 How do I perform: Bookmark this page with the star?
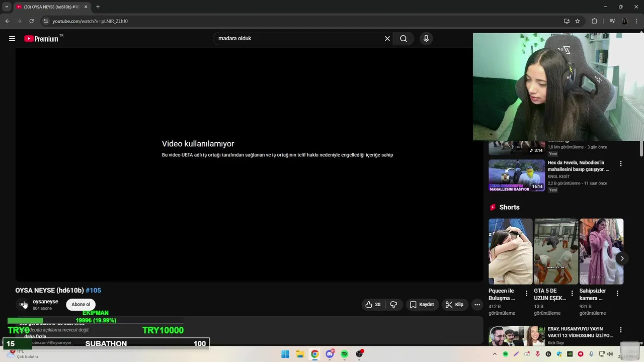578,21
